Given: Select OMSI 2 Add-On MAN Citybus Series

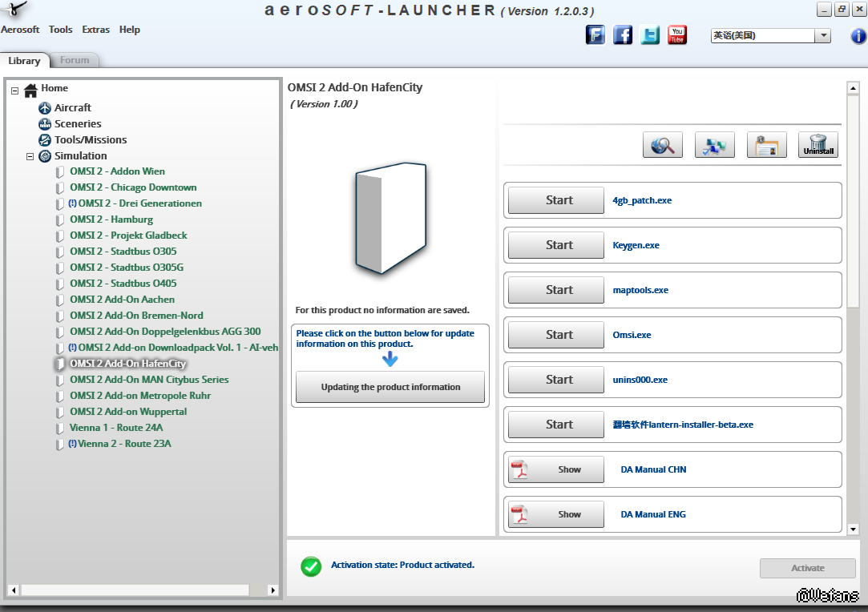Looking at the screenshot, I should (149, 380).
